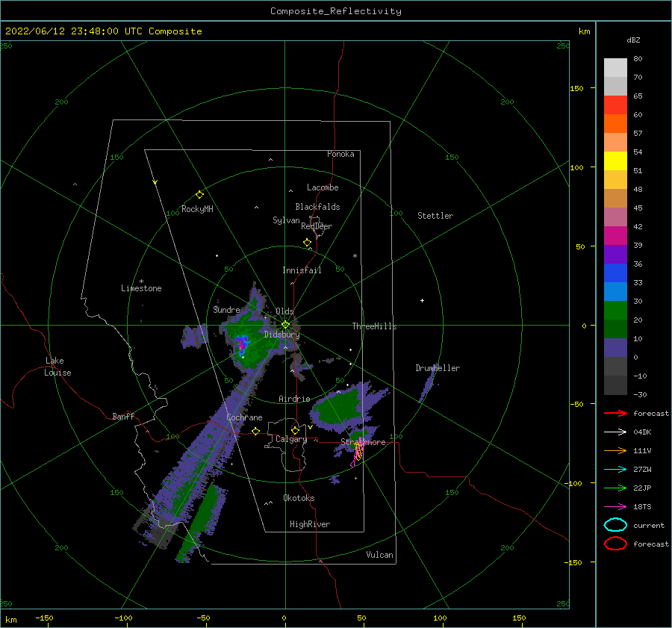The width and height of the screenshot is (672, 628).
Task: Click the ThreeHills label
Action: pos(375,326)
